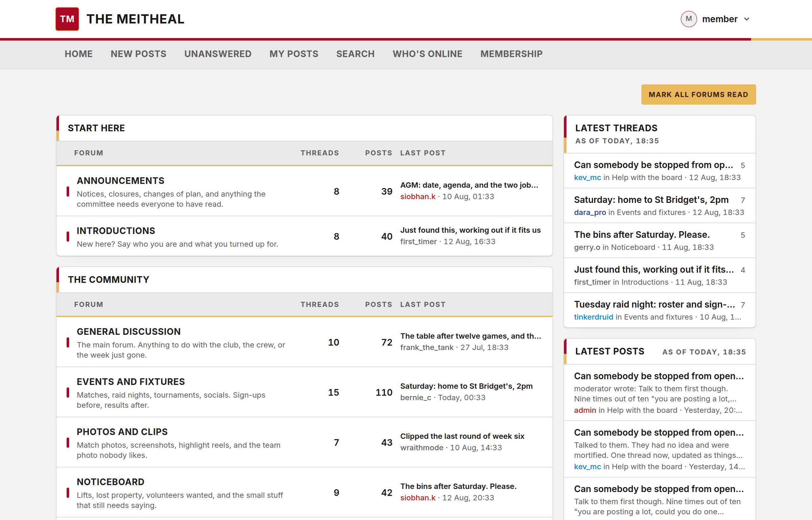Click the TM logo icon

tap(67, 19)
